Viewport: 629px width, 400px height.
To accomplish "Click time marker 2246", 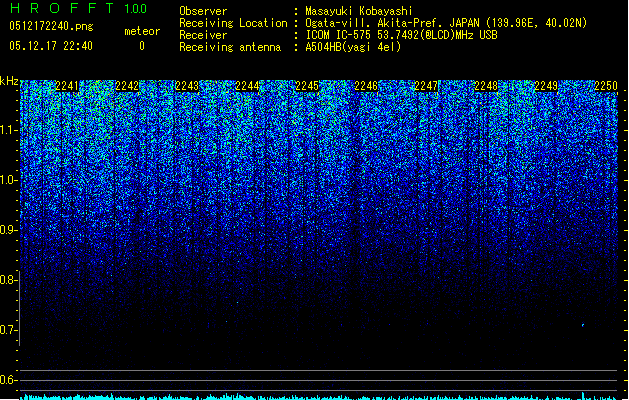I will pyautogui.click(x=366, y=86).
